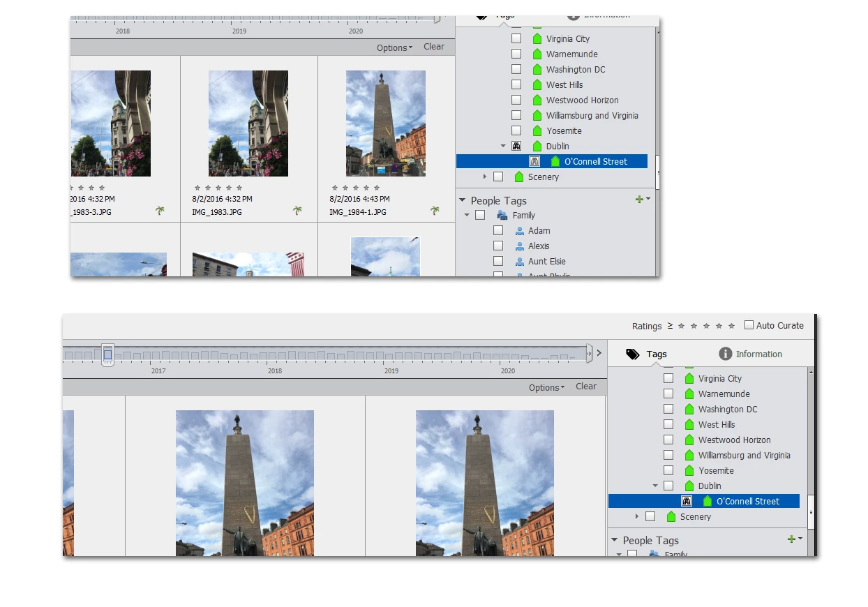Click timeline forward arrow in lower panel
The width and height of the screenshot is (868, 607).
pyautogui.click(x=599, y=354)
